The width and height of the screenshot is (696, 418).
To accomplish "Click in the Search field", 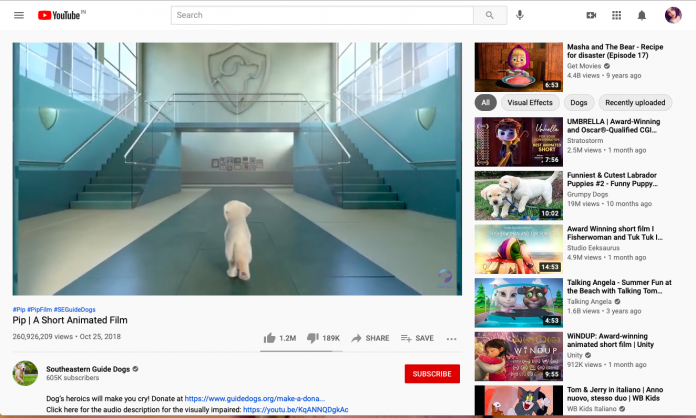I will (322, 15).
